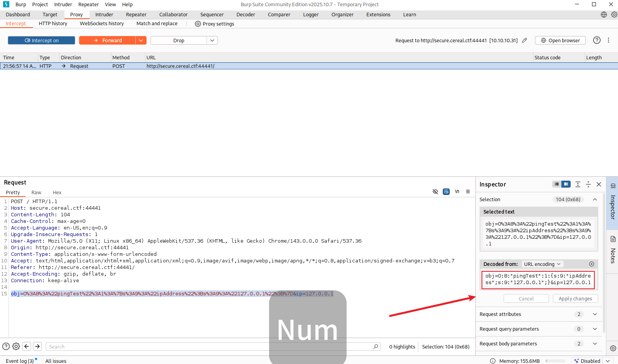Expand Request body parameters section
Image resolution: width=618 pixels, height=364 pixels.
click(595, 344)
